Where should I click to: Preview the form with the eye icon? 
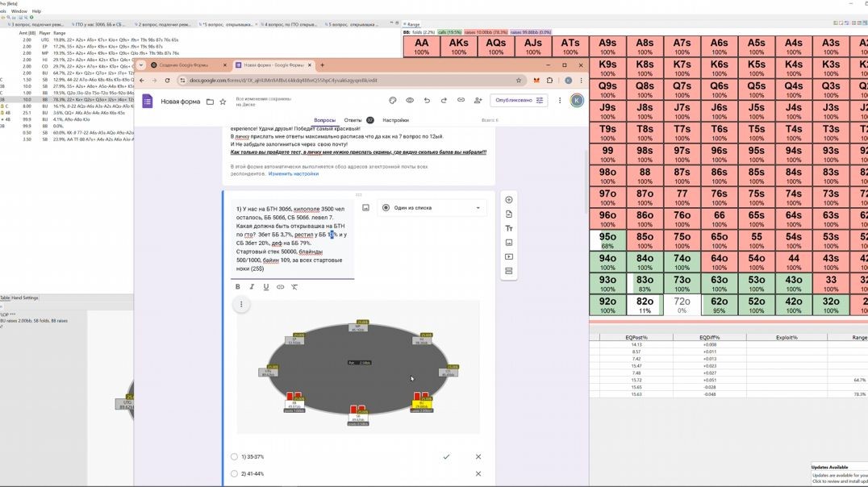[410, 100]
